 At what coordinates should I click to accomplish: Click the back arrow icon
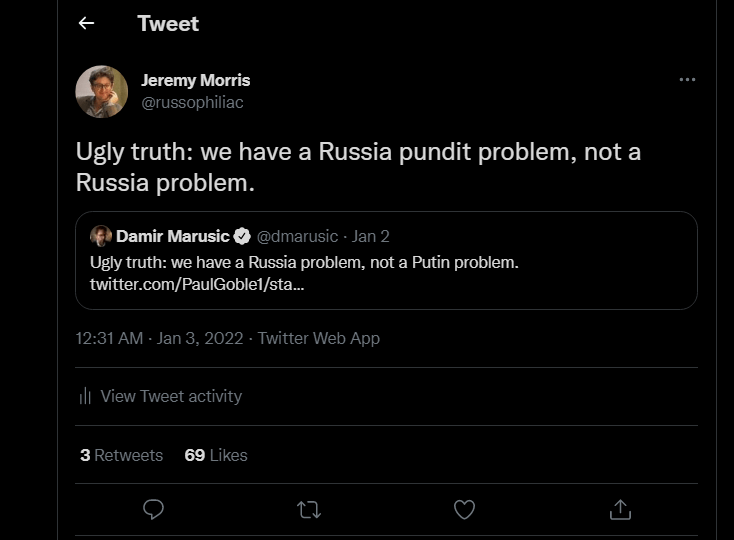click(x=87, y=23)
